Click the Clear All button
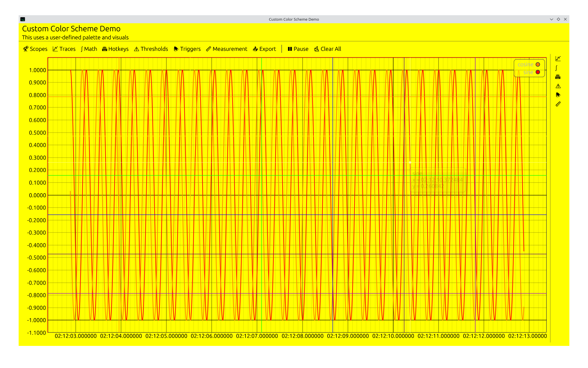 (328, 49)
